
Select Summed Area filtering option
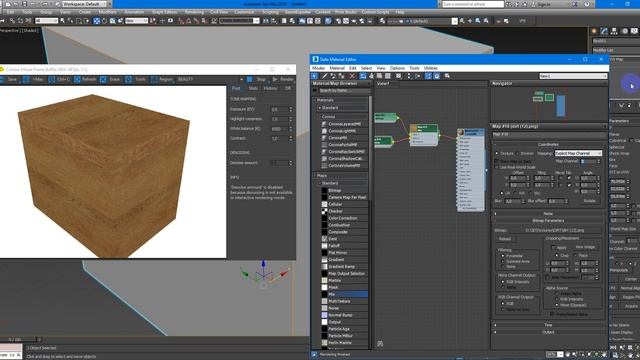pos(503,261)
